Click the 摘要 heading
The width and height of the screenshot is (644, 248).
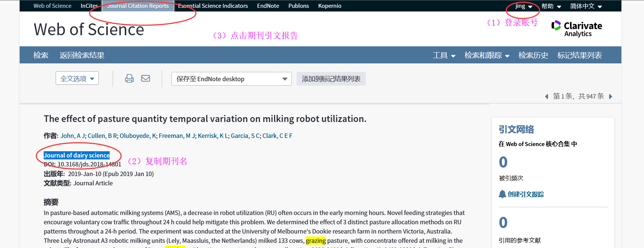pos(51,202)
